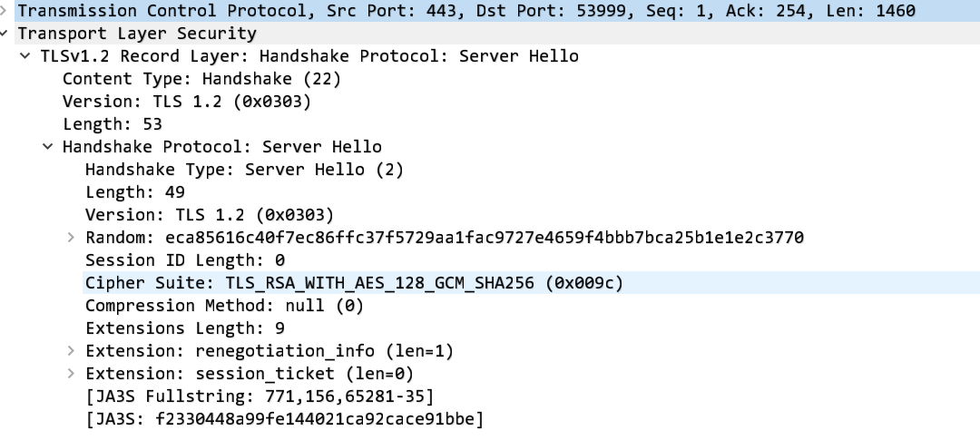980x440 pixels.
Task: Expand the Random field arrow
Action: (x=71, y=238)
